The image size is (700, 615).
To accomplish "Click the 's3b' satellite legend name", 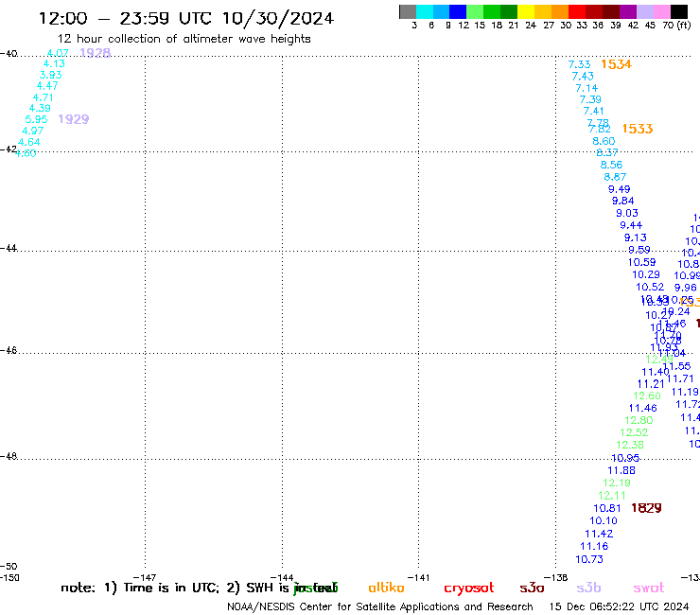I will 588,588.
